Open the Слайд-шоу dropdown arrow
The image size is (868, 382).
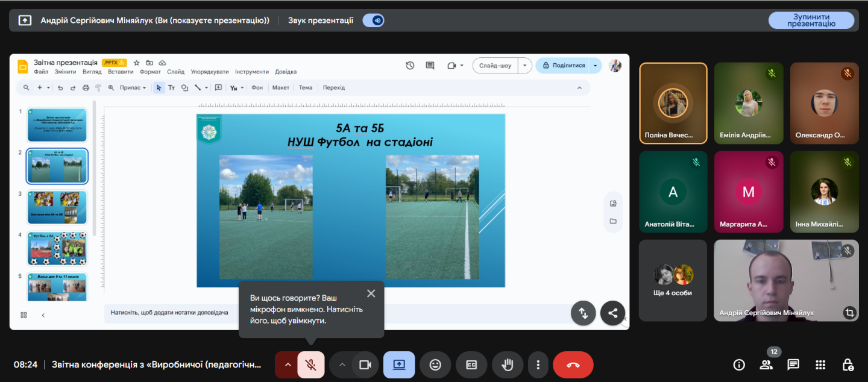point(525,66)
